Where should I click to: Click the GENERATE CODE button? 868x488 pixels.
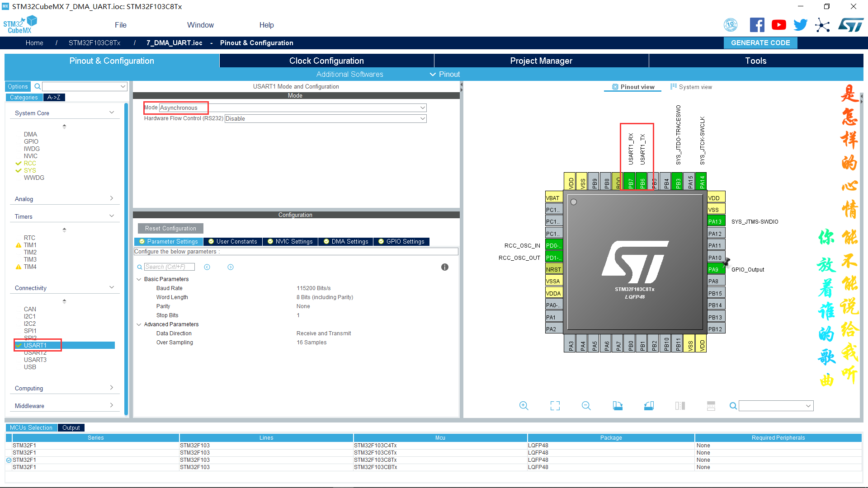(x=760, y=42)
